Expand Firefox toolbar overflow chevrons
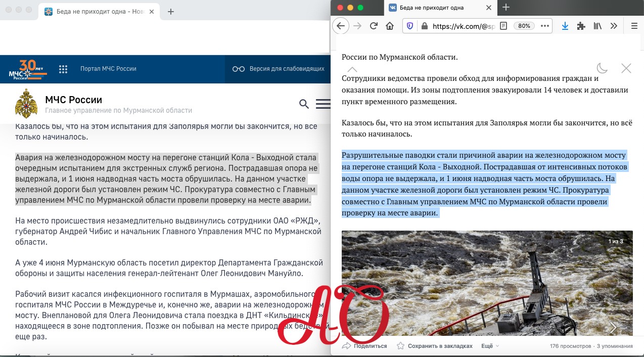Image resolution: width=644 pixels, height=357 pixels. pyautogui.click(x=614, y=26)
